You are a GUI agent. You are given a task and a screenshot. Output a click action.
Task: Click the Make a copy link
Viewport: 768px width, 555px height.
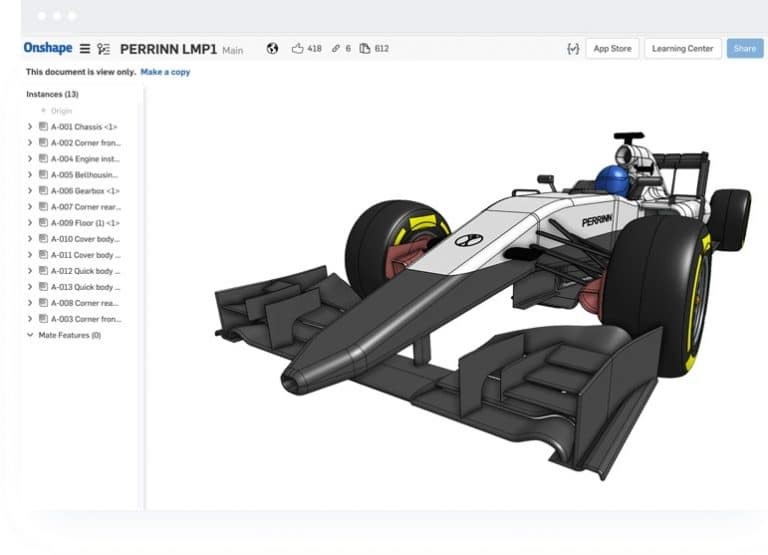[x=165, y=72]
